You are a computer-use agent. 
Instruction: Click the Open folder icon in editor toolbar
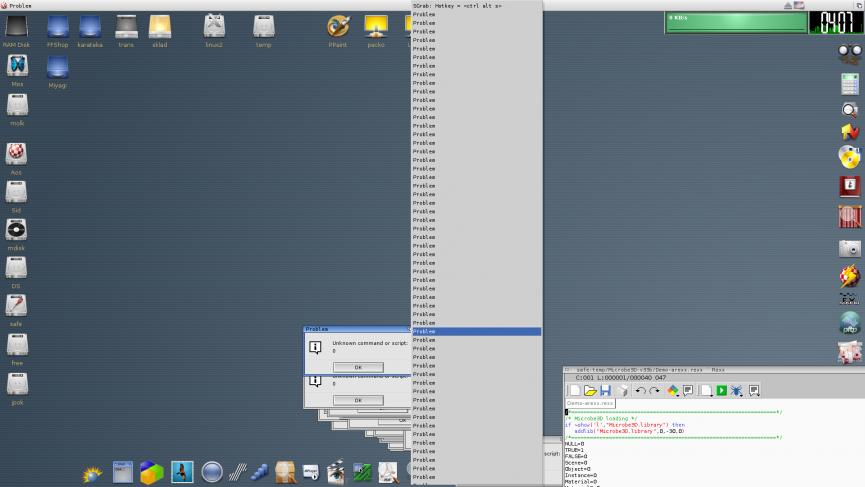click(x=590, y=390)
